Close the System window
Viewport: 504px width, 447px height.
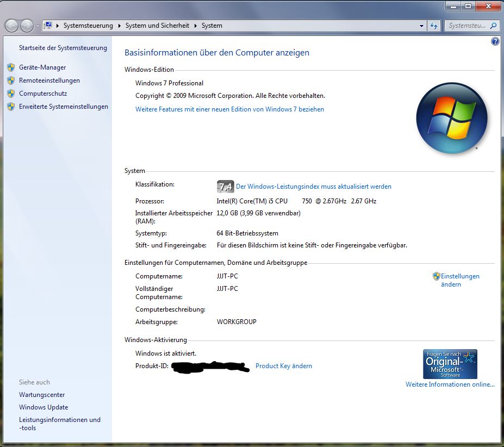click(x=488, y=6)
